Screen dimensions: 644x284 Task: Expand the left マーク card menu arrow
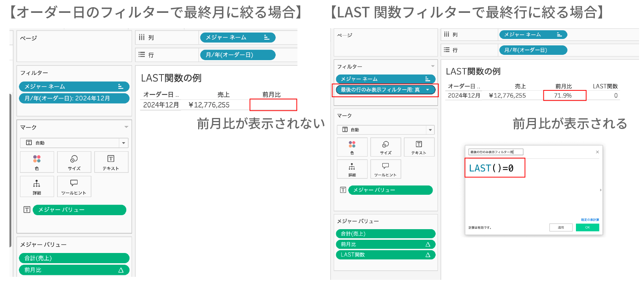126,127
